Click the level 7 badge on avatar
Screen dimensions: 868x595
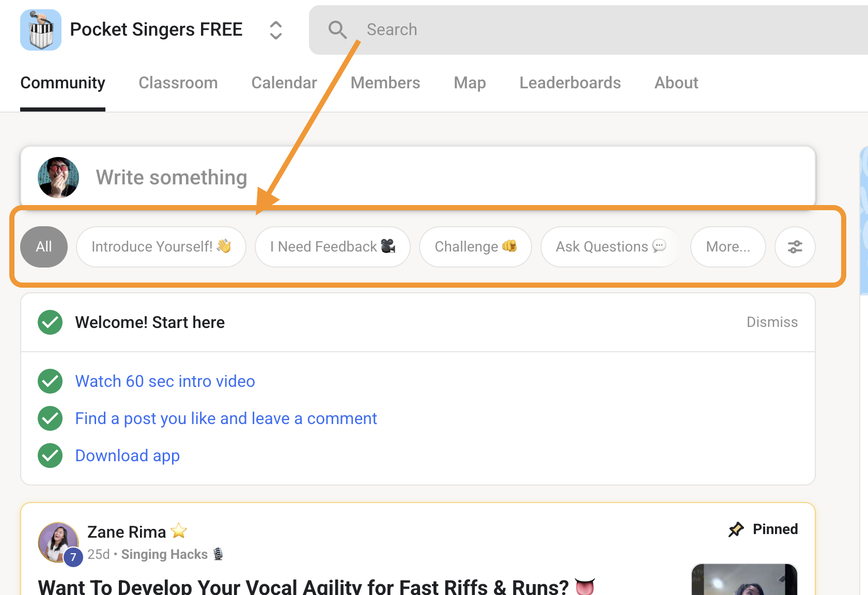pyautogui.click(x=73, y=557)
